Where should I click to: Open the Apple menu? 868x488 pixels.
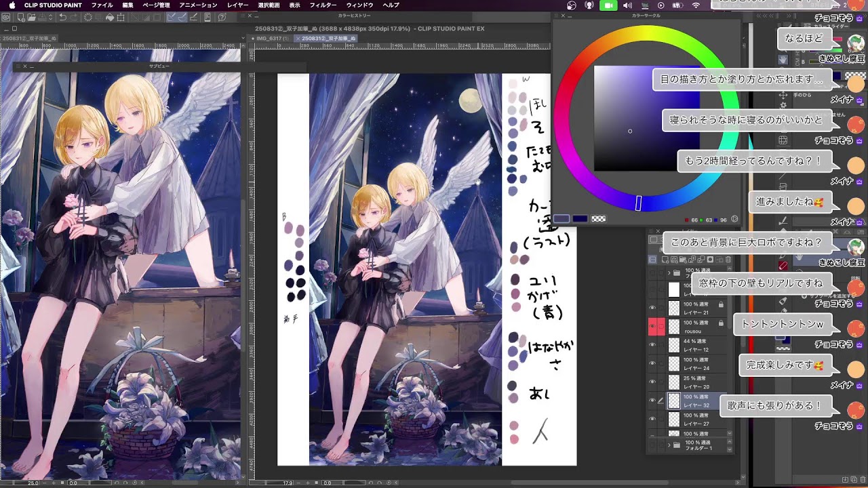click(12, 5)
